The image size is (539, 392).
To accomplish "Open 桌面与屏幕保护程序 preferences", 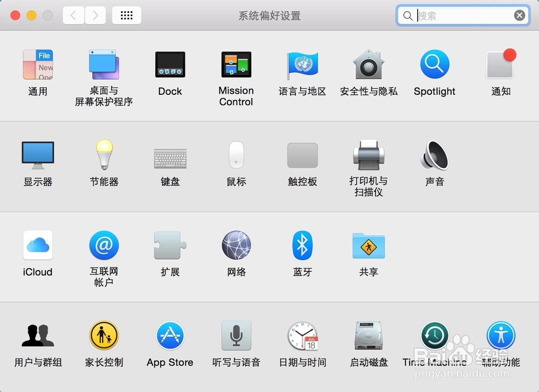I will pos(104,65).
